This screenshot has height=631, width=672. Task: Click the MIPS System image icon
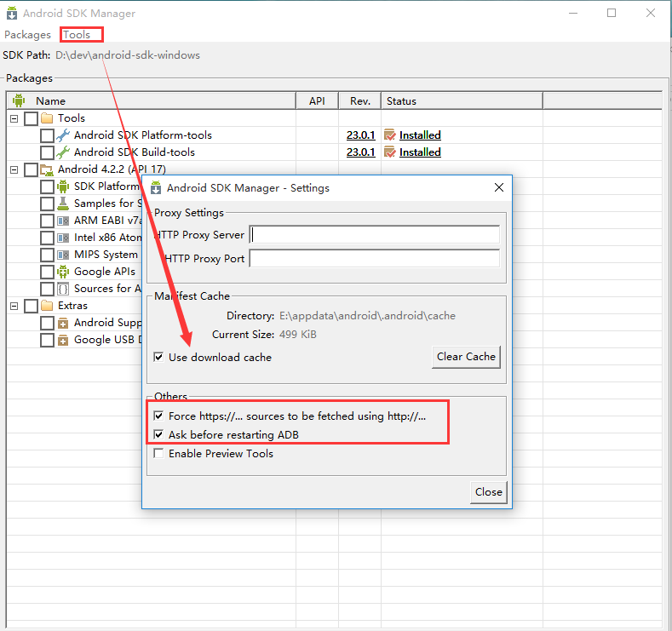(x=63, y=255)
